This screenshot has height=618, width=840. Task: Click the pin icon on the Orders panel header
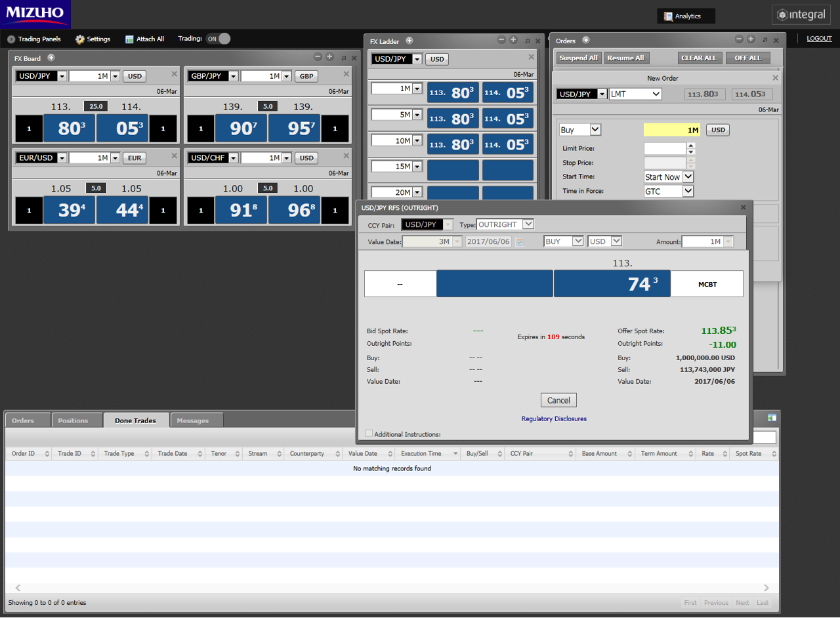765,39
